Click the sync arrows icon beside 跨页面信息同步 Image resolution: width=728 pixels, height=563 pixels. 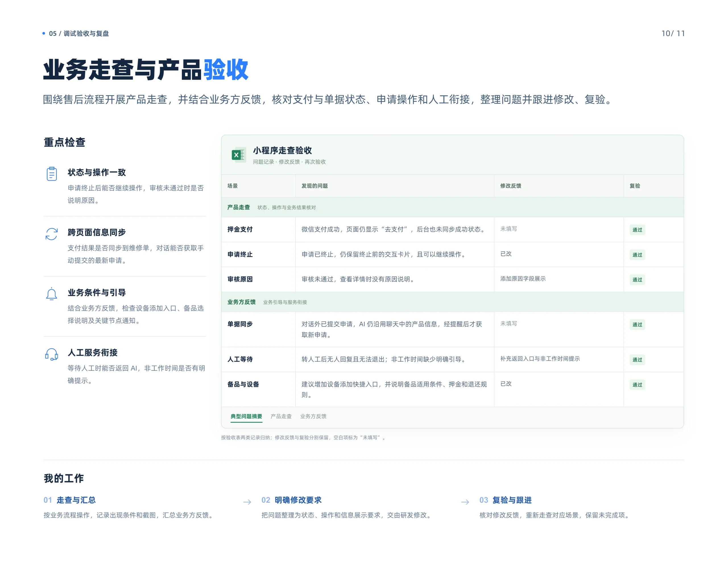coord(52,234)
